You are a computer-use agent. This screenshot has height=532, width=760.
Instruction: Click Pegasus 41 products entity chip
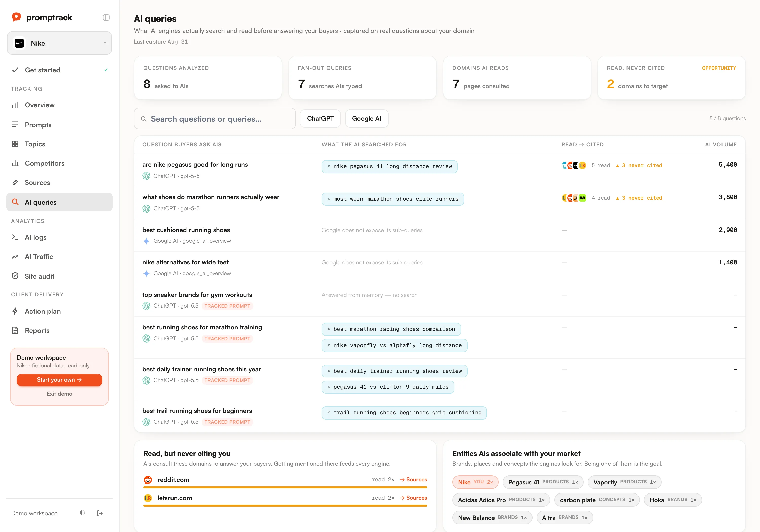coord(543,482)
